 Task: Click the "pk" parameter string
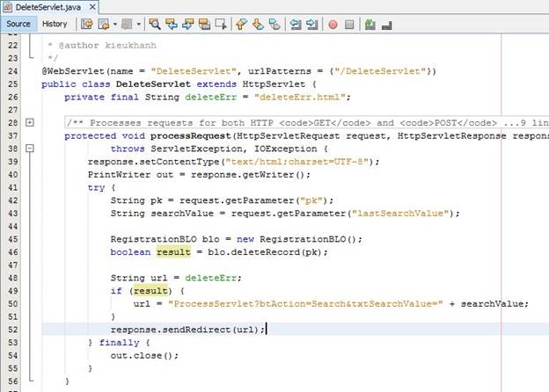(x=311, y=200)
